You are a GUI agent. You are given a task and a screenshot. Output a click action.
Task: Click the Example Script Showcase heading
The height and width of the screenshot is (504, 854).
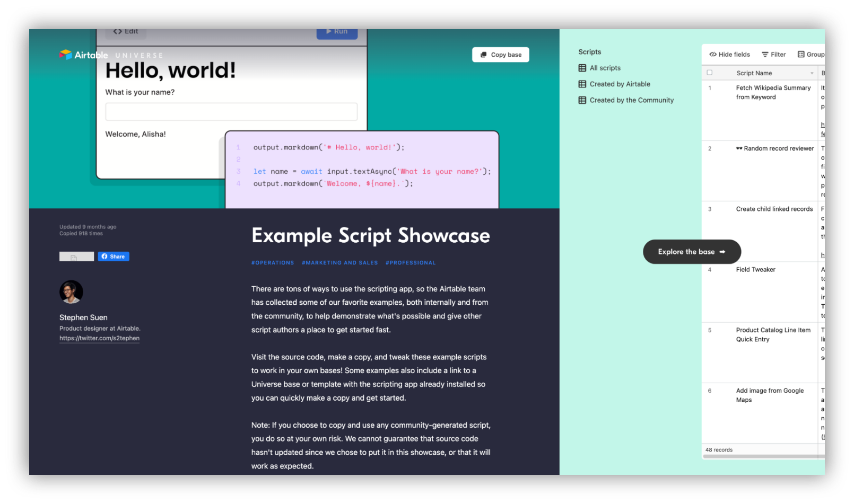[371, 236]
